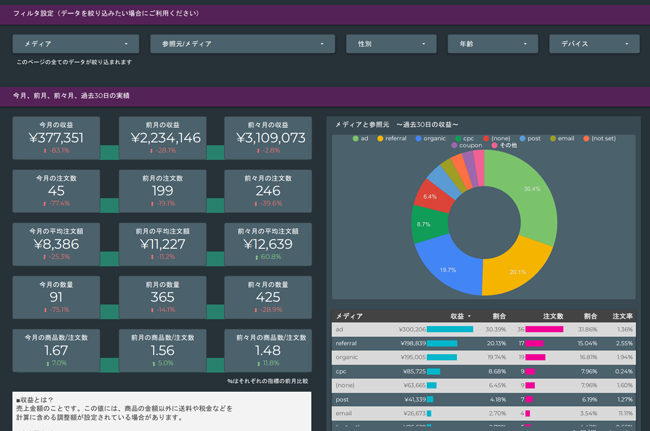Click the ■収益とは？ explanation heading
This screenshot has width=650, height=431.
(34, 400)
